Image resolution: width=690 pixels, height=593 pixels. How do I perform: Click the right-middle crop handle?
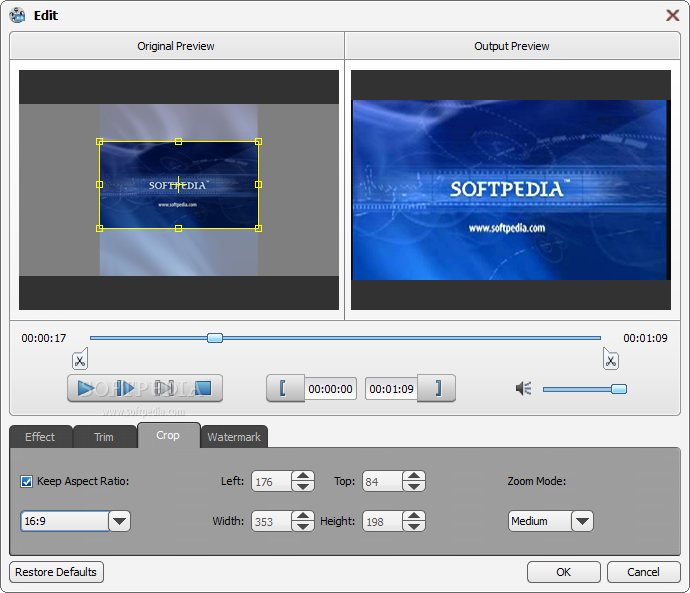[x=258, y=185]
